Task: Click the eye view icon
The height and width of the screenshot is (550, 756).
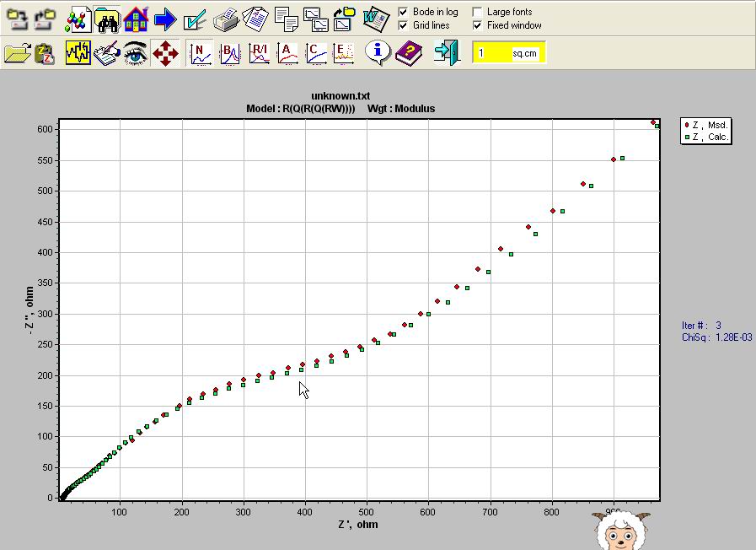Action: click(135, 53)
